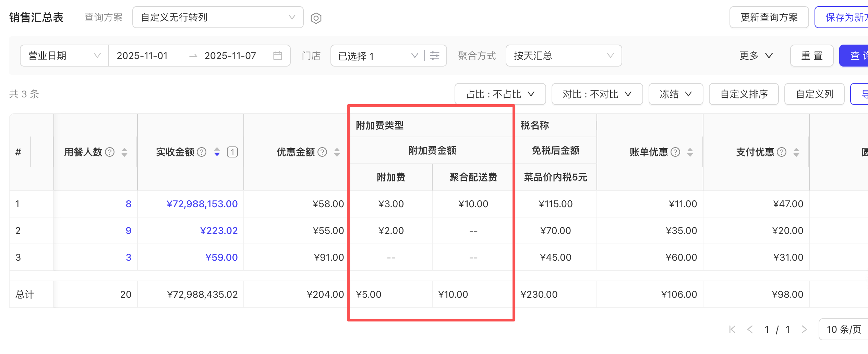Viewport: 868px width, 354px height.
Task: Click help icon next to 支付优惠
Action: [x=782, y=152]
